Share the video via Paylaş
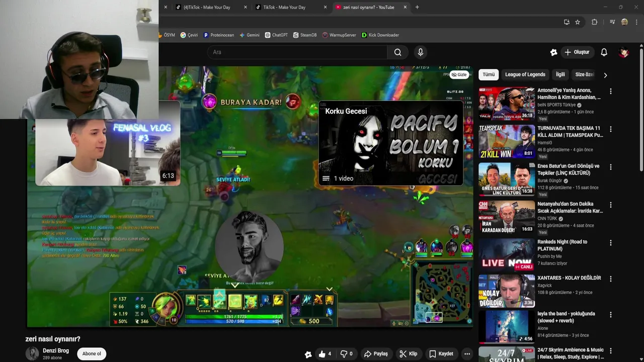 click(x=376, y=354)
